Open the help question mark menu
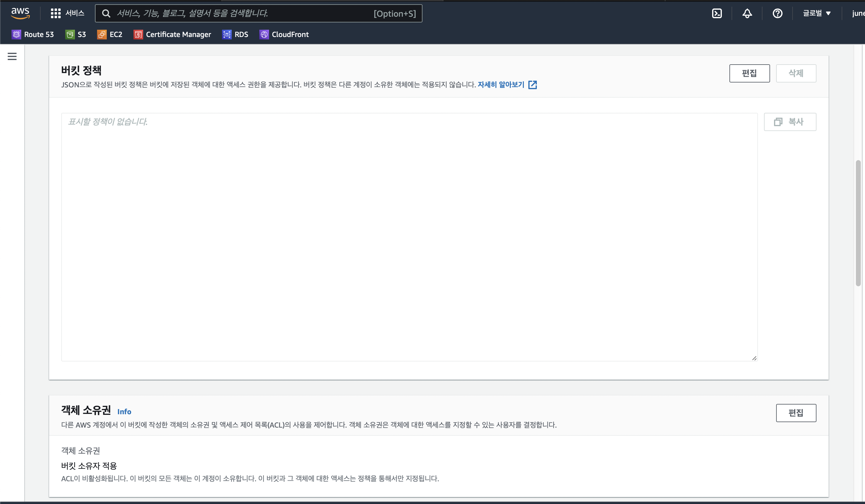This screenshot has height=504, width=865. pyautogui.click(x=777, y=13)
